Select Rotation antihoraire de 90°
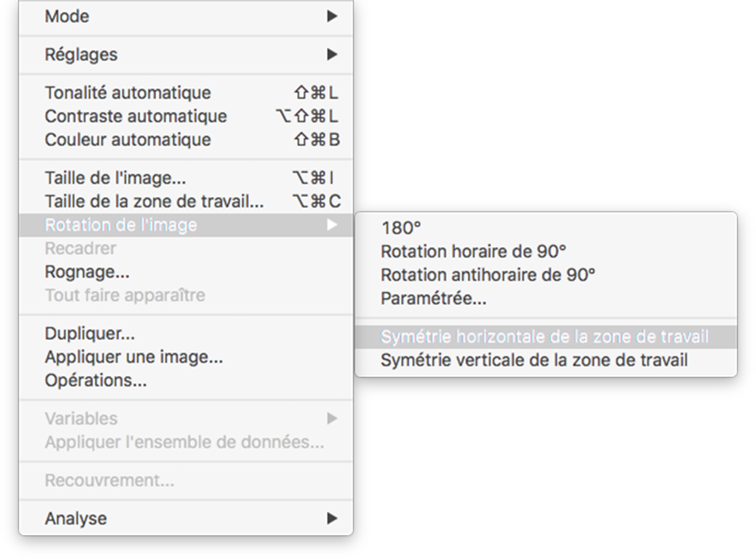Screen dimensions: 756x558 (x=488, y=275)
